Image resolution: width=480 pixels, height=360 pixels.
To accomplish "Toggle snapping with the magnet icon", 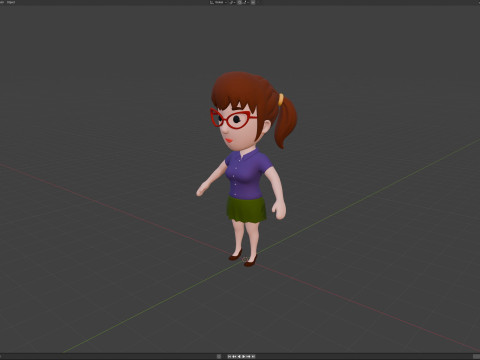I will point(240,2).
